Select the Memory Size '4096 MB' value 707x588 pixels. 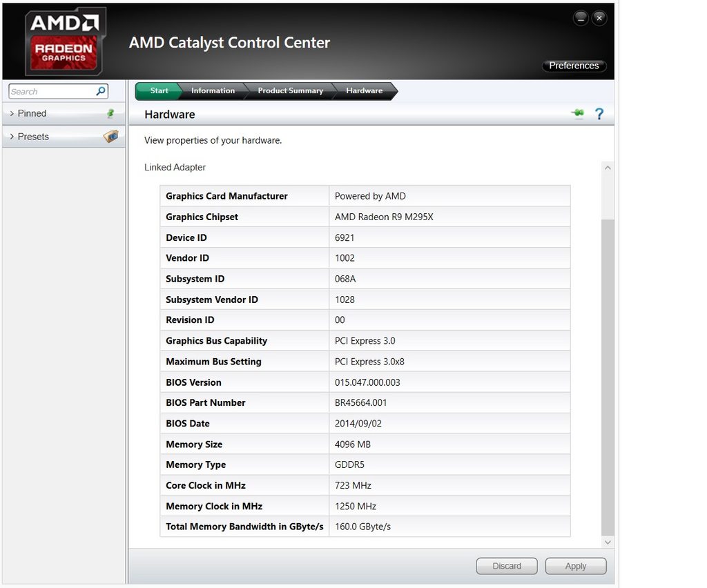[x=353, y=444]
